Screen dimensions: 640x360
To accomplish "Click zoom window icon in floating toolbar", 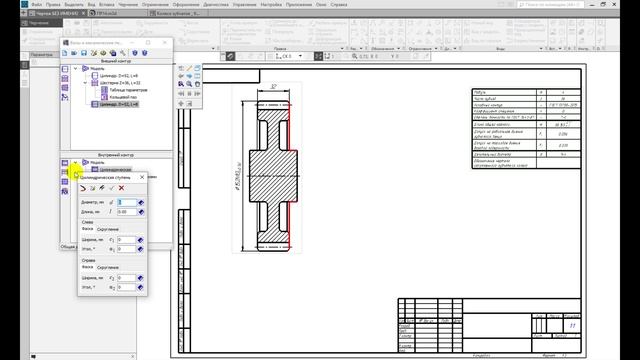I will 181,84.
